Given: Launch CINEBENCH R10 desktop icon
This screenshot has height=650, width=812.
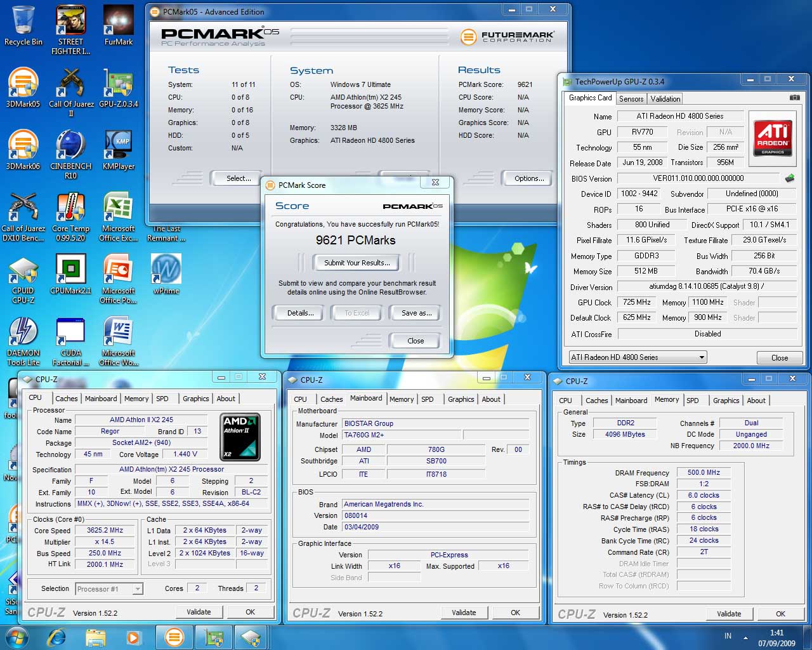Looking at the screenshot, I should 71,154.
